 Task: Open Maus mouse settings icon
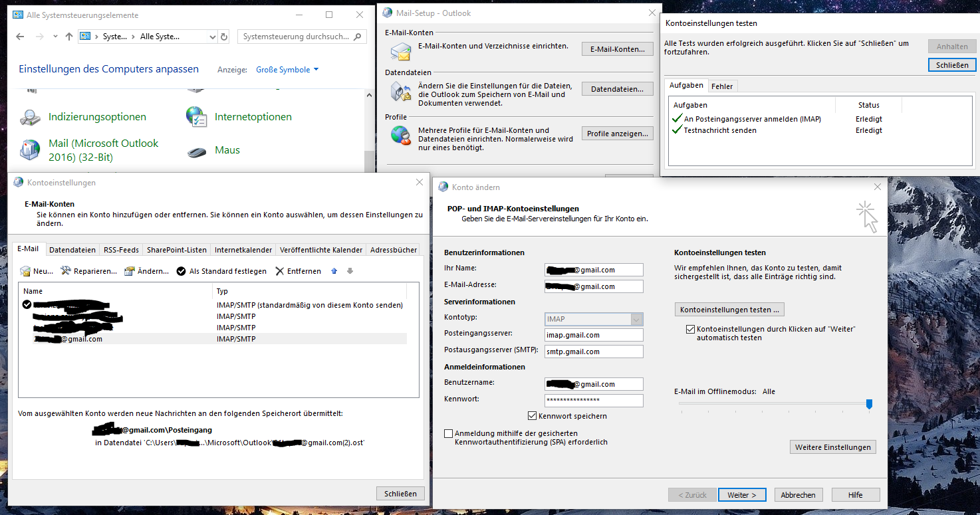197,151
